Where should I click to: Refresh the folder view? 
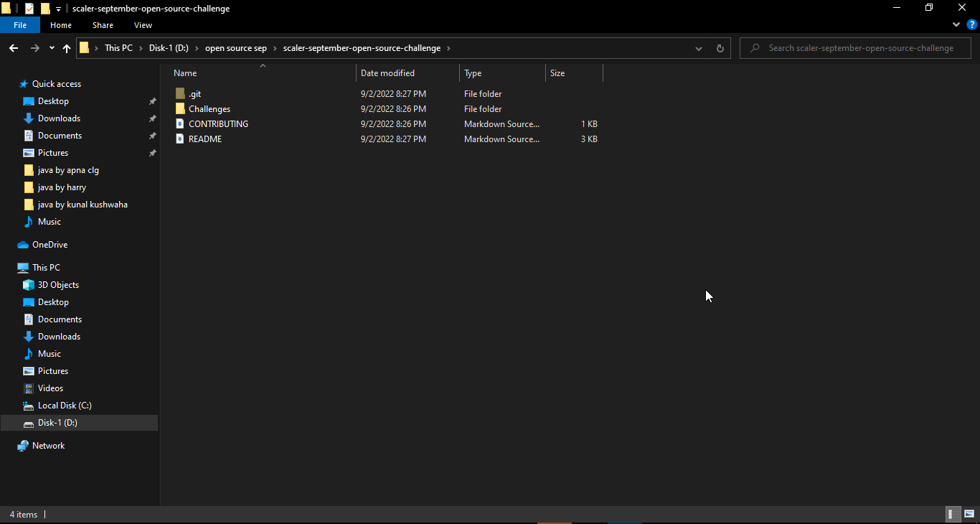(720, 48)
